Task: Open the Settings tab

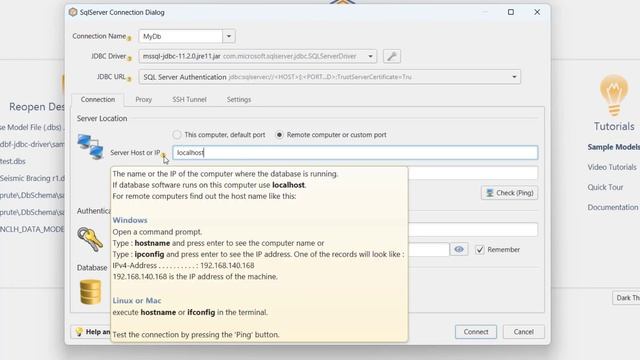Action: point(239,100)
